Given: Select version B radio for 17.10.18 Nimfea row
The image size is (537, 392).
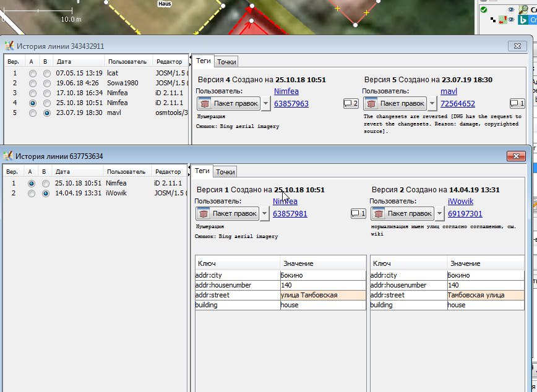Looking at the screenshot, I should coord(47,93).
